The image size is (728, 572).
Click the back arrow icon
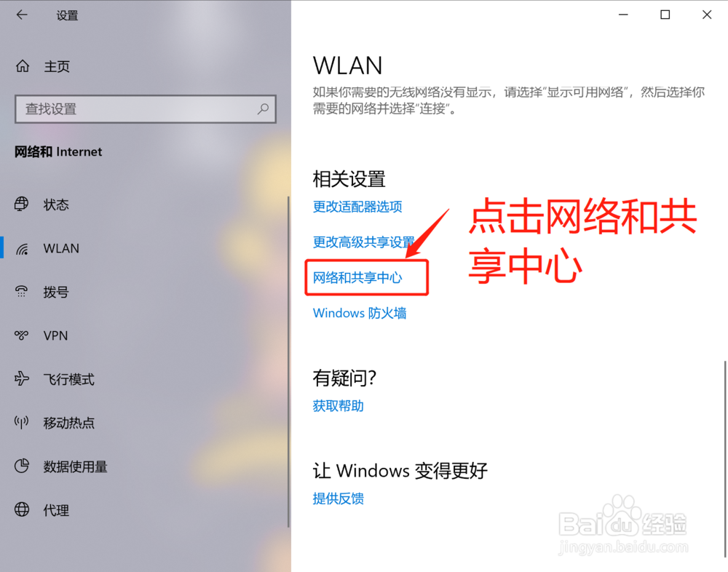point(22,15)
